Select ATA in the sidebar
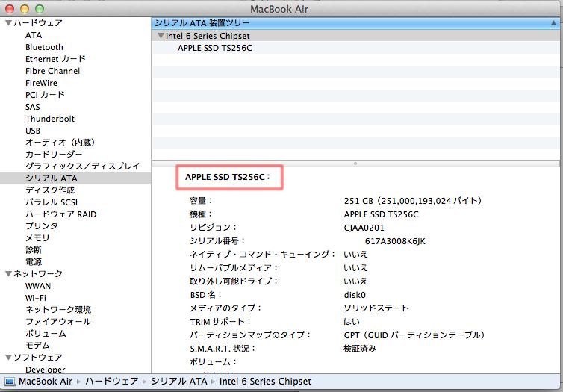 click(34, 35)
